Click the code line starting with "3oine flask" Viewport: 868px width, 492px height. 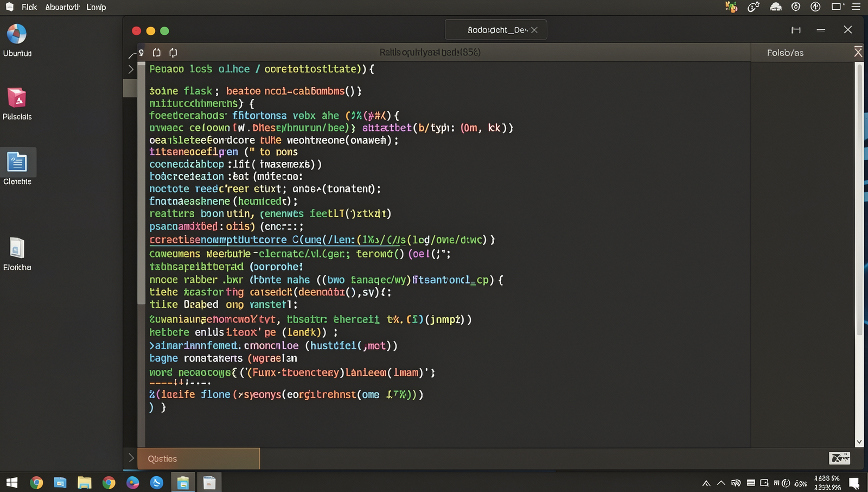tap(256, 91)
